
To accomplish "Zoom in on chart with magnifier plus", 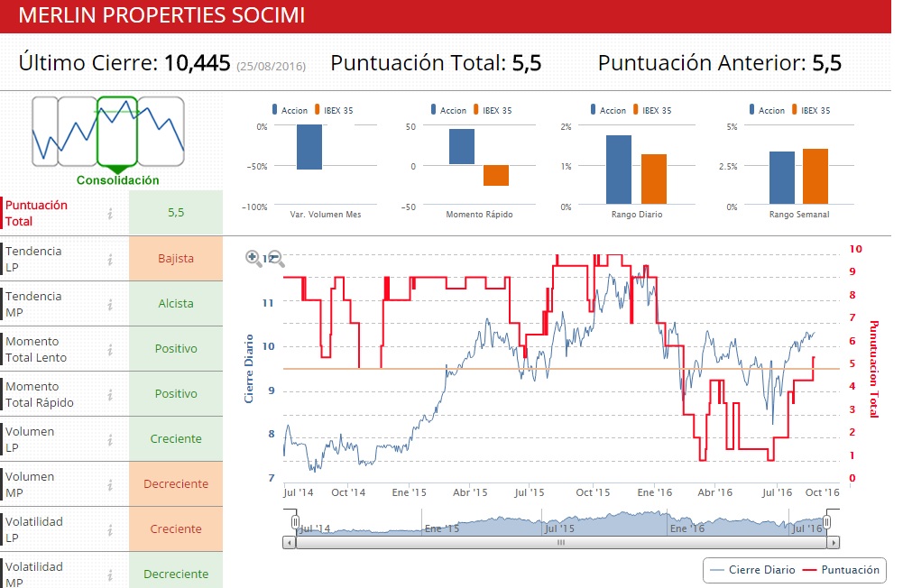I will (x=253, y=258).
